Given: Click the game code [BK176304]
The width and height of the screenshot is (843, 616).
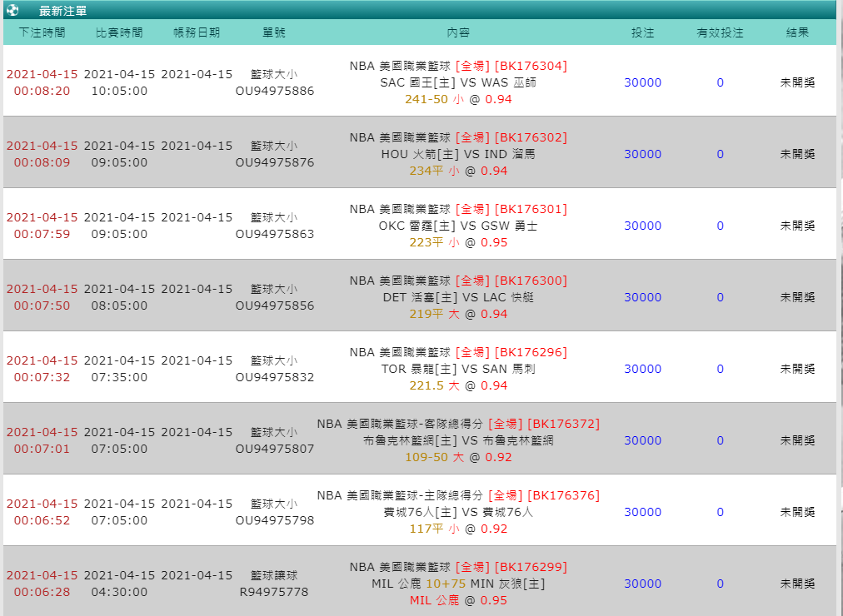Looking at the screenshot, I should point(531,66).
